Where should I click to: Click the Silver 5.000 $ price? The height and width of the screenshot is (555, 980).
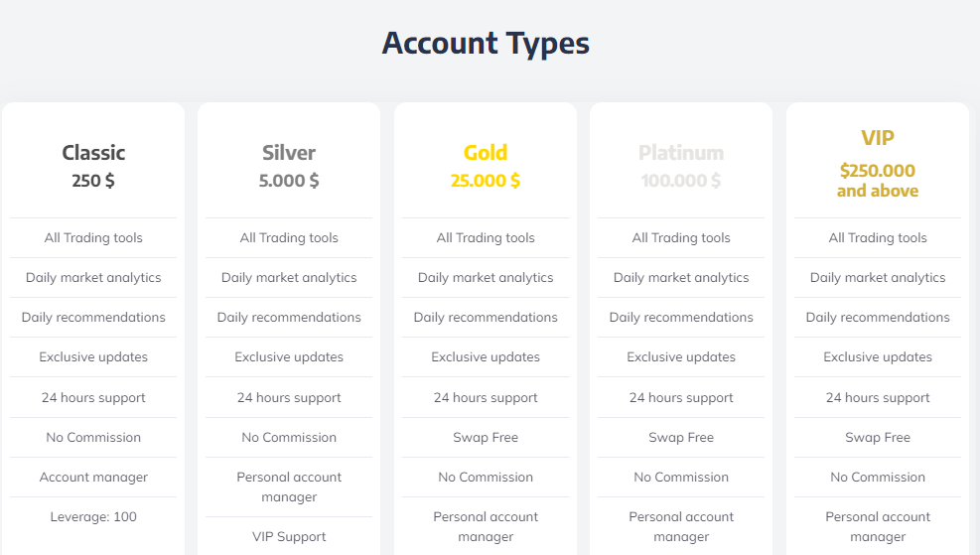click(x=289, y=181)
